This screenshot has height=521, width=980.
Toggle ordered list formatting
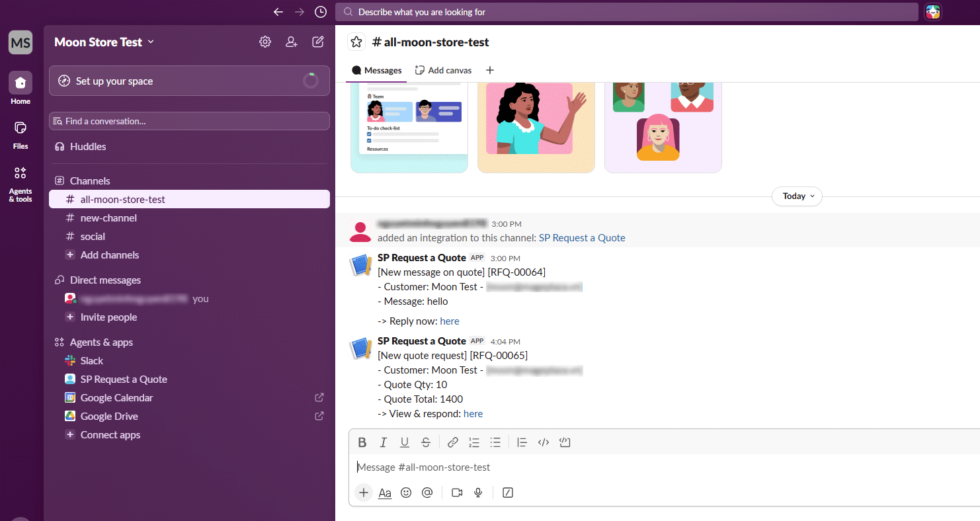474,442
